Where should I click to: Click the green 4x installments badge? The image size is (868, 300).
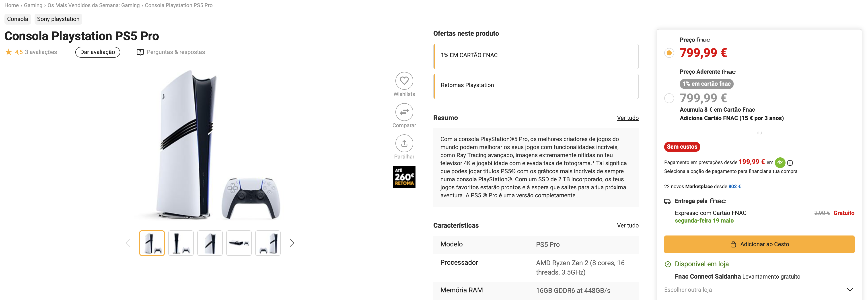pos(780,162)
